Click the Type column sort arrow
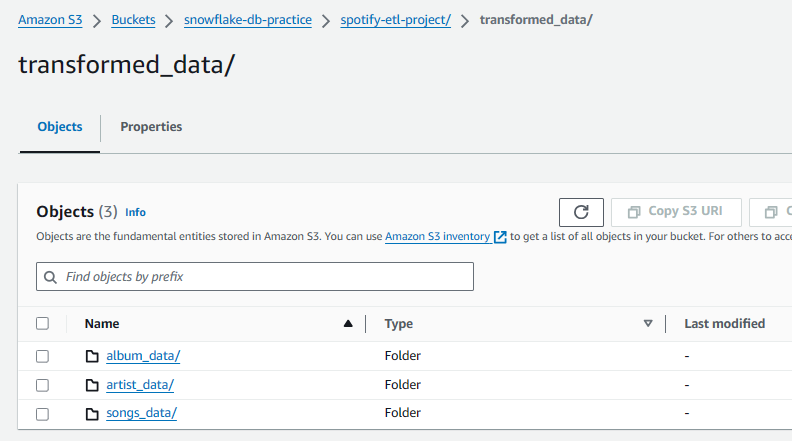This screenshot has height=441, width=792. pyautogui.click(x=648, y=323)
